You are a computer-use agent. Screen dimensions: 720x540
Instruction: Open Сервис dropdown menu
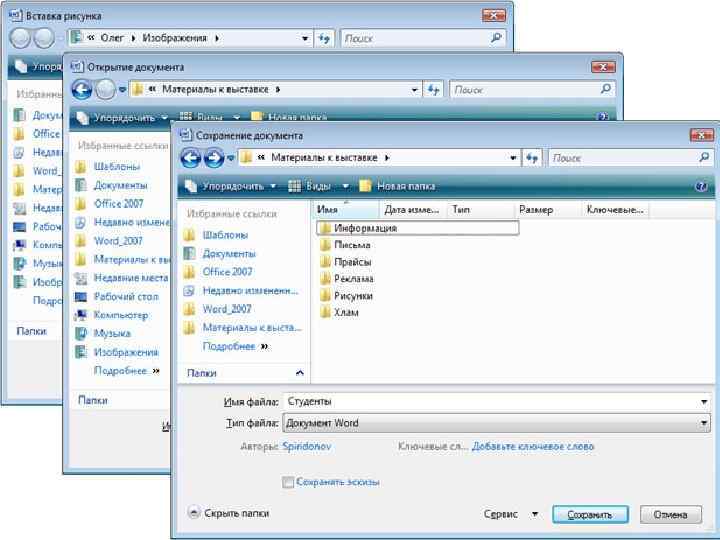point(510,514)
